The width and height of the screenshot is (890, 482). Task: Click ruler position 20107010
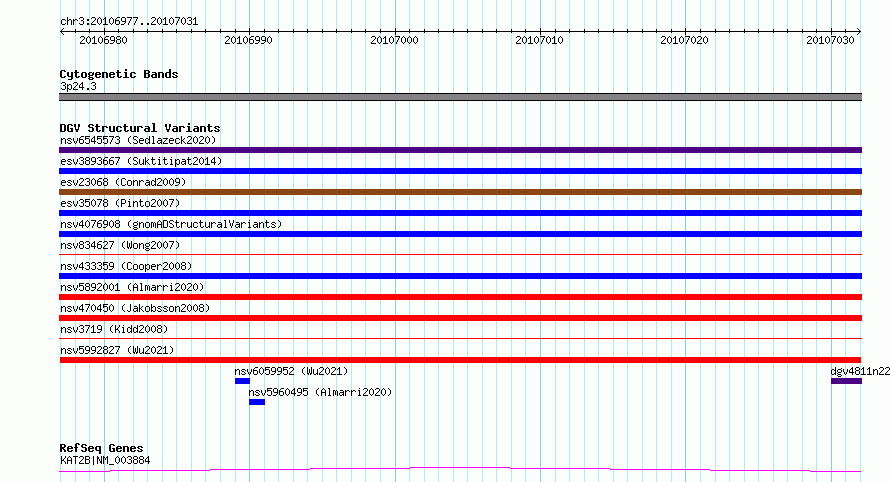pos(539,40)
